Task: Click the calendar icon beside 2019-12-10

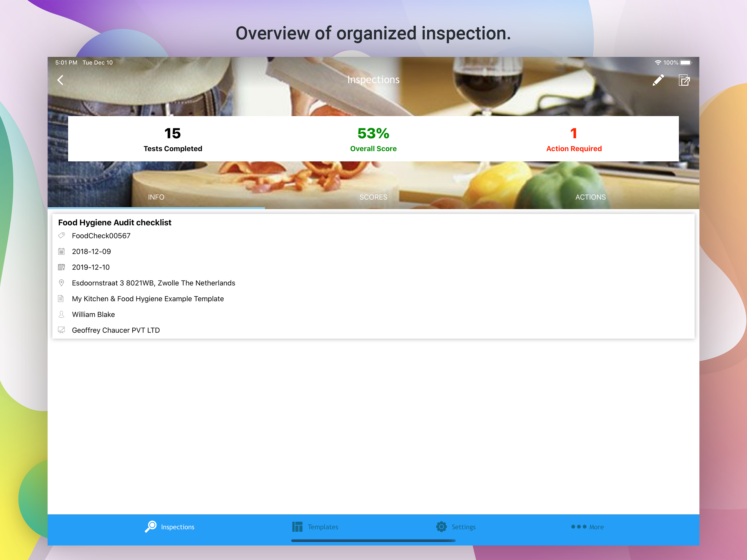Action: click(62, 267)
